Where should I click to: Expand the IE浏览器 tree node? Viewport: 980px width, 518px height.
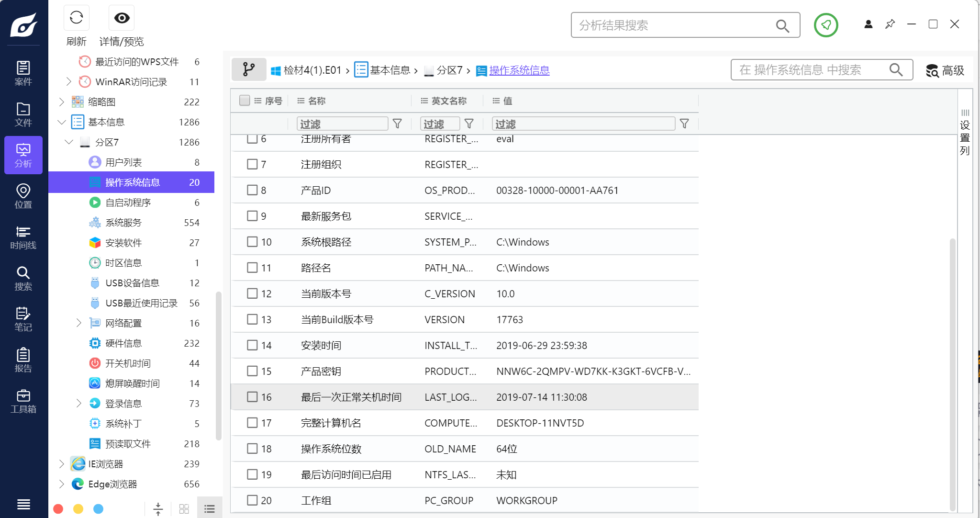click(61, 464)
